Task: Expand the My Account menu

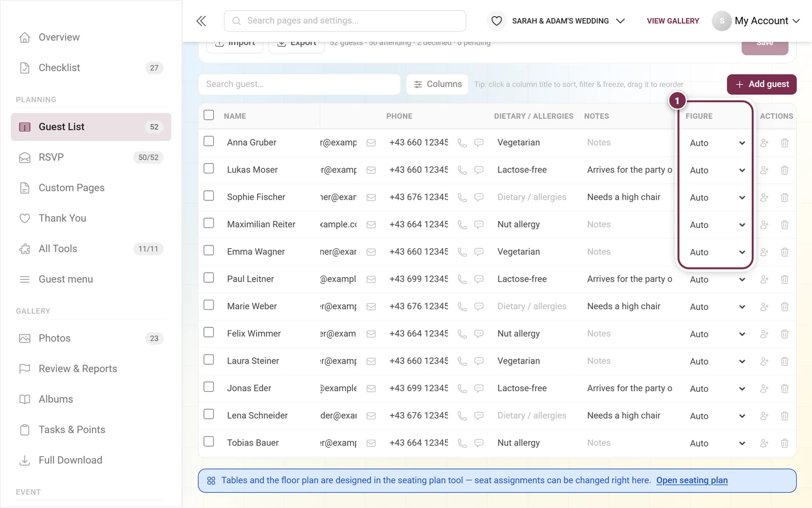Action: (756, 21)
